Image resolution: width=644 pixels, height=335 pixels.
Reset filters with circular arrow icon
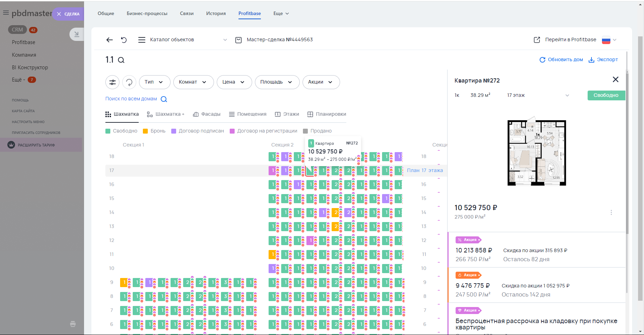(x=129, y=82)
